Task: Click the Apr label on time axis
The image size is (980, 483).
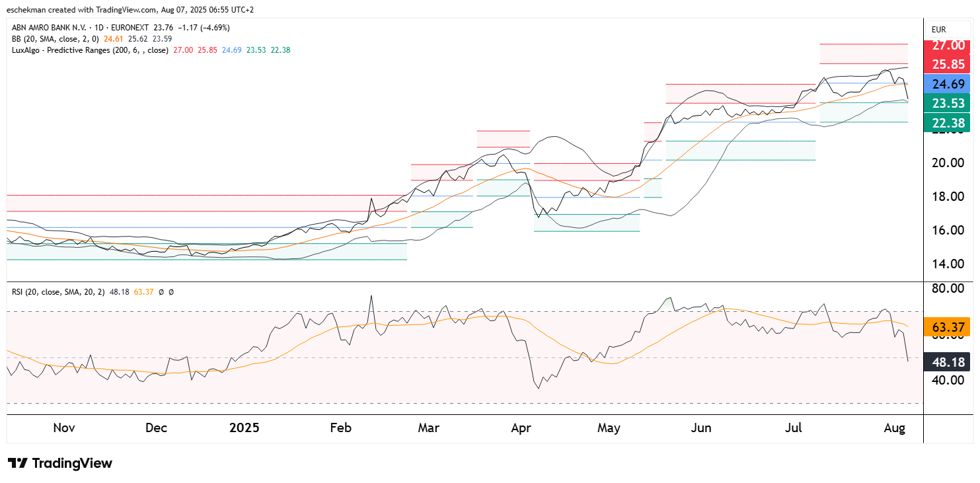Action: coord(521,428)
